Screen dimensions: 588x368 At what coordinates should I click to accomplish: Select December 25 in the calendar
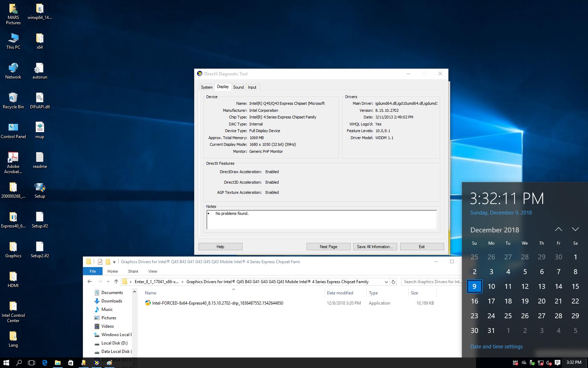coord(508,316)
